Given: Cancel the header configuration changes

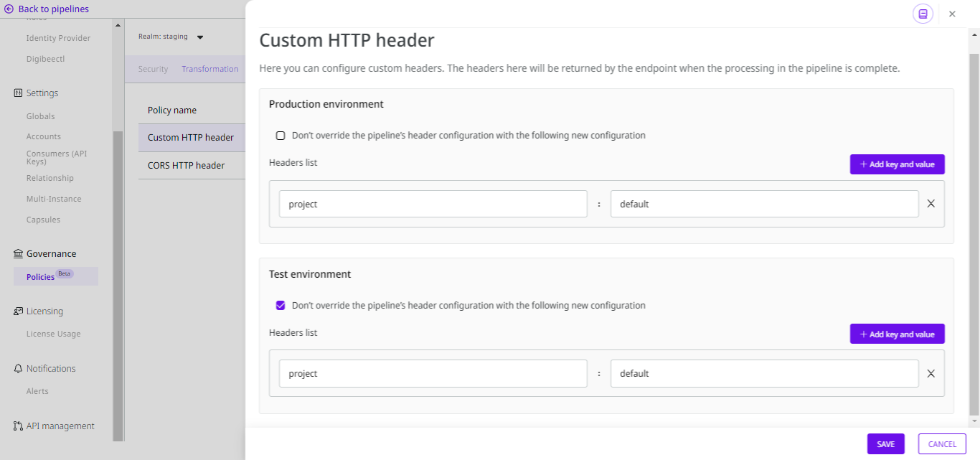Looking at the screenshot, I should (942, 444).
